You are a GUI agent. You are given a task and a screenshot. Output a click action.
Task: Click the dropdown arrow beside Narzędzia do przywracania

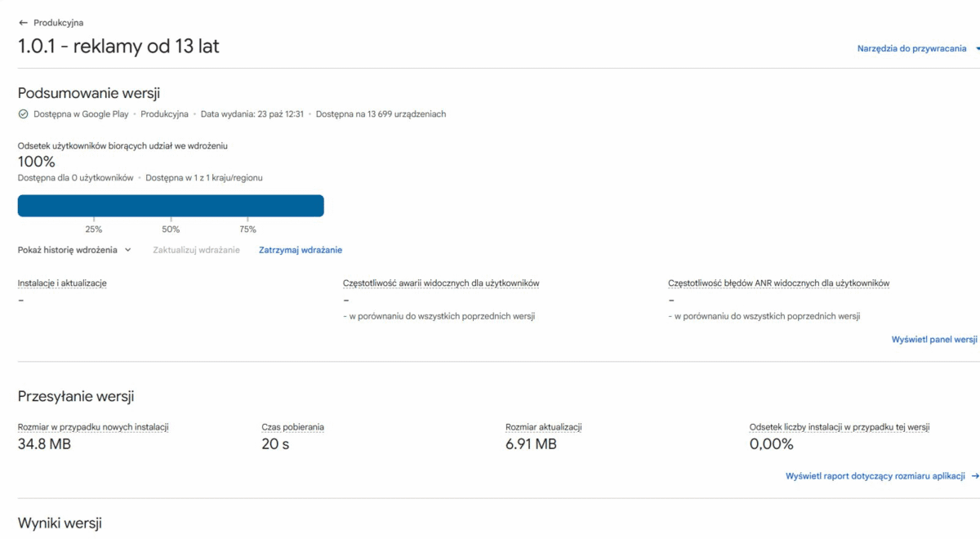[x=977, y=49]
